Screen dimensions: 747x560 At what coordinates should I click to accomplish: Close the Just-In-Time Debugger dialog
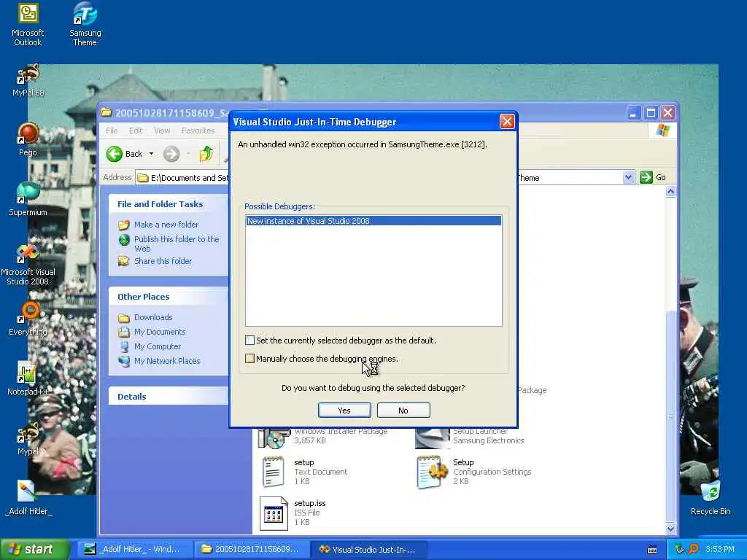507,122
